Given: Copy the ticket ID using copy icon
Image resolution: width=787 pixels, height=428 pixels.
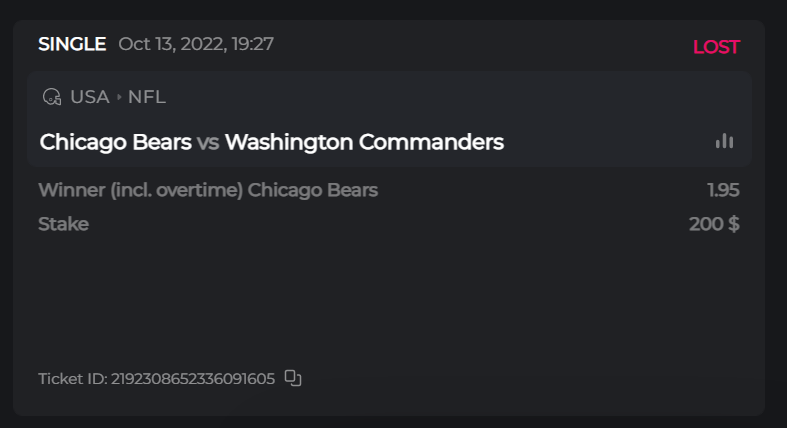Looking at the screenshot, I should tap(293, 378).
